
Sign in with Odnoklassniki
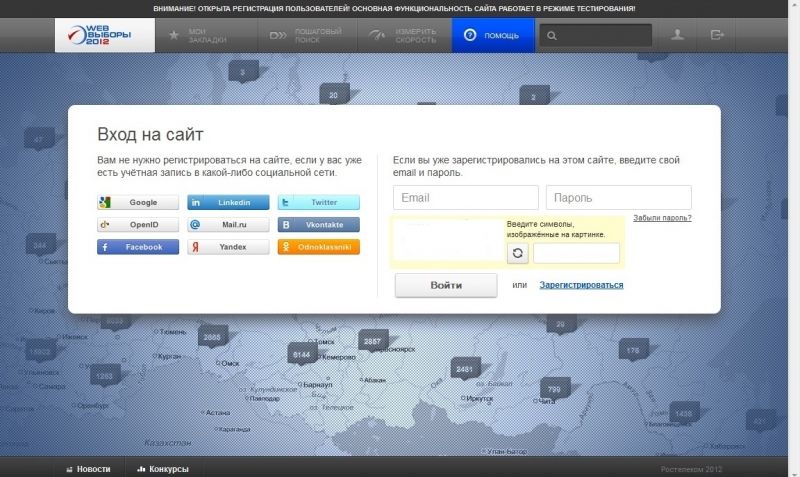pos(318,247)
